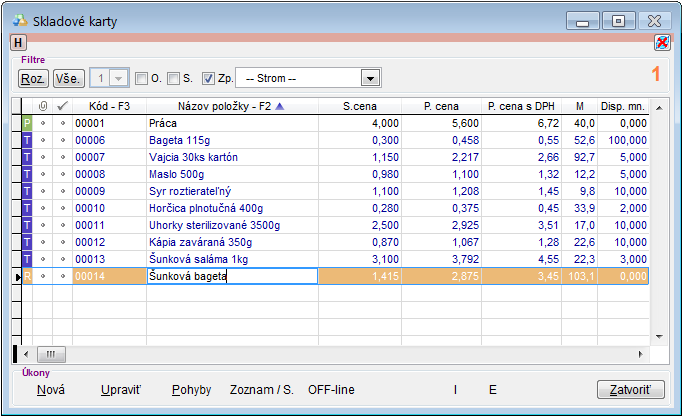Click the sort arrow in Názov položky header

pos(279,106)
